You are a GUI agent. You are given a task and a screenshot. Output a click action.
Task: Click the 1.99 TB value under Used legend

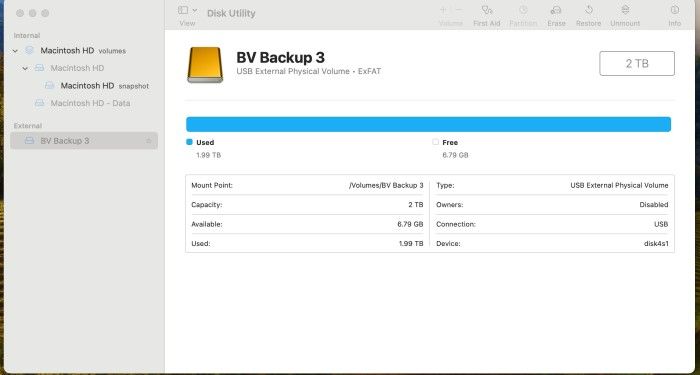pyautogui.click(x=208, y=155)
